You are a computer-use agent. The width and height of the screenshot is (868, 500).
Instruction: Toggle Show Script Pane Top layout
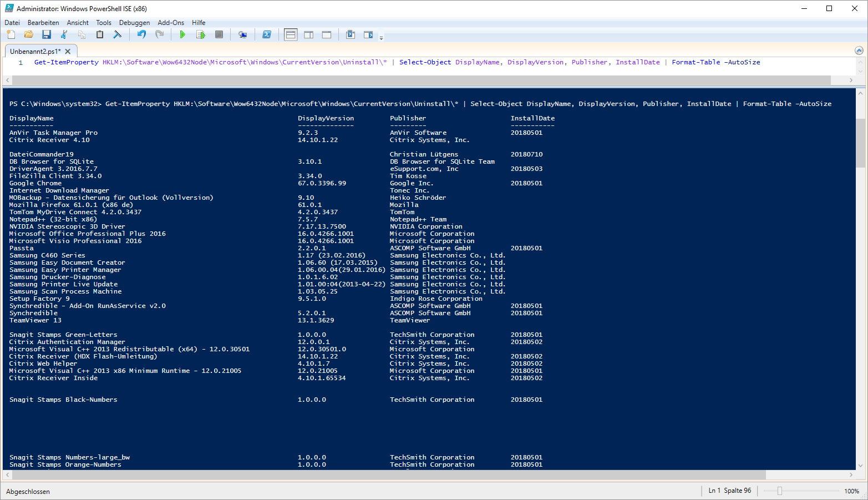click(x=291, y=34)
